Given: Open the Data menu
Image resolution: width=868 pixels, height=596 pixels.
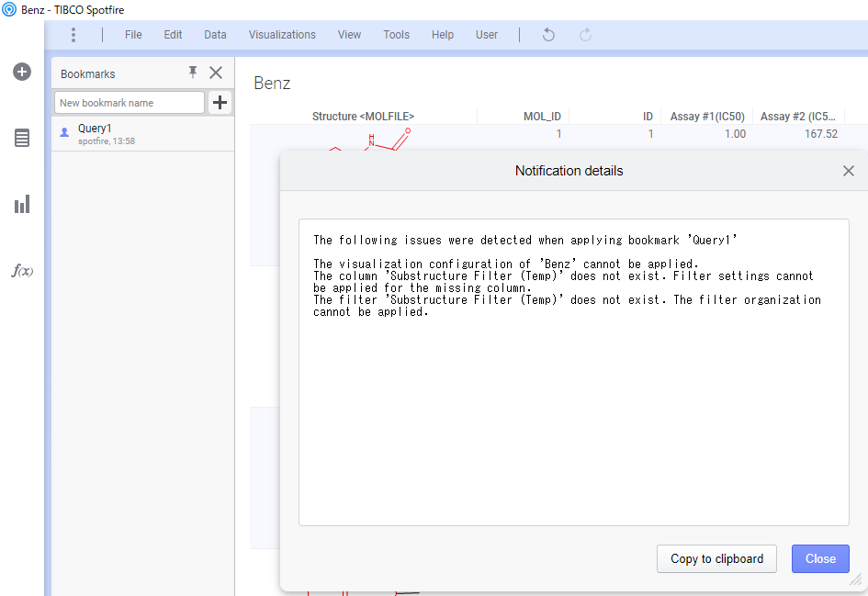Looking at the screenshot, I should (215, 35).
